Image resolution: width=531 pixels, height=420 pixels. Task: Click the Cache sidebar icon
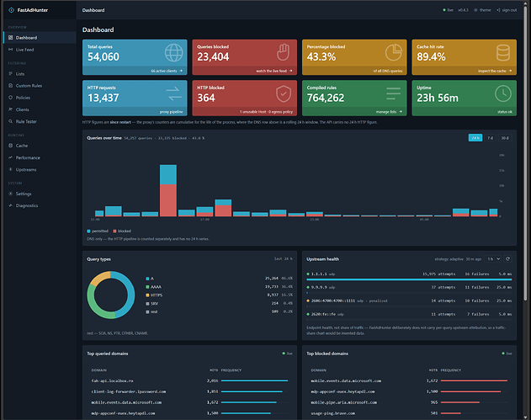(x=10, y=146)
